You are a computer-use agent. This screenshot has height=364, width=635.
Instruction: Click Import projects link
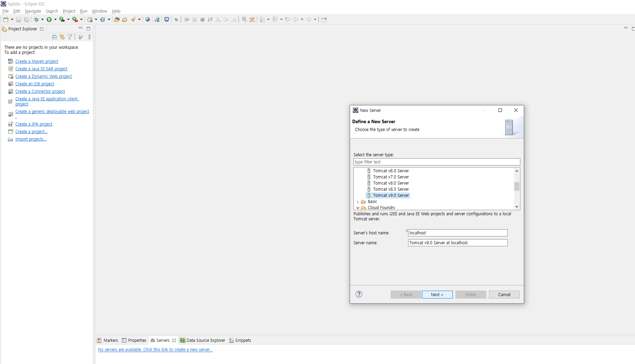click(x=31, y=139)
